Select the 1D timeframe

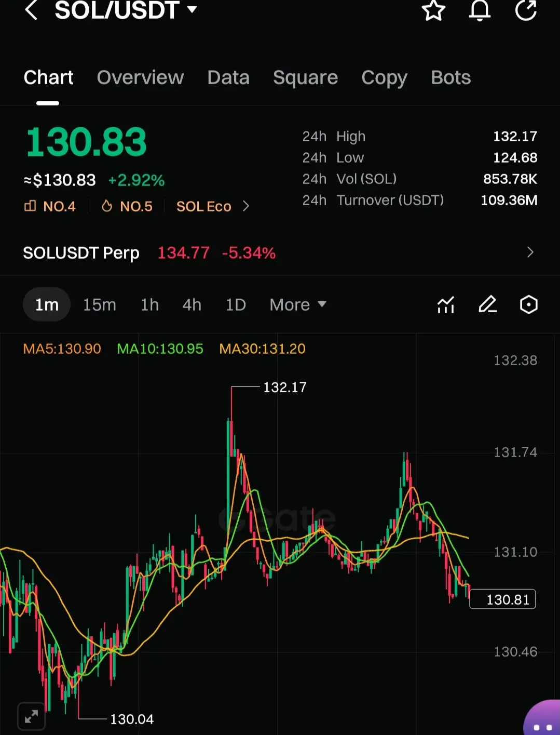click(x=236, y=304)
